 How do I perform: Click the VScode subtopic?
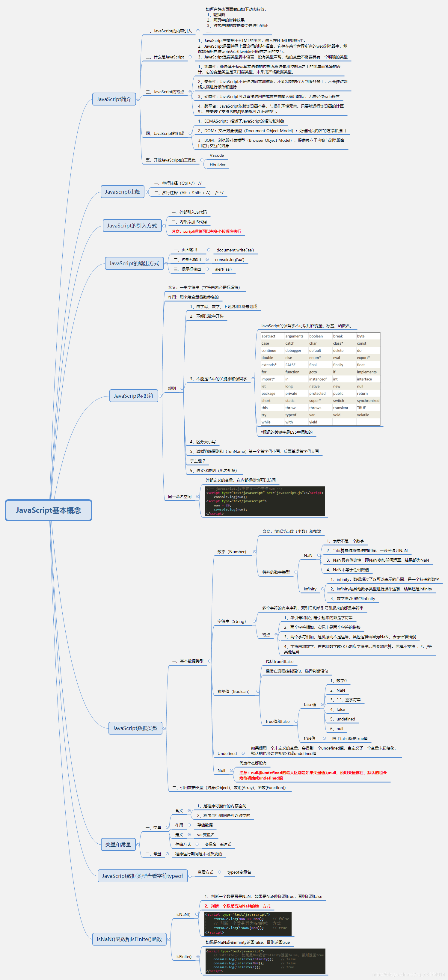click(x=217, y=155)
